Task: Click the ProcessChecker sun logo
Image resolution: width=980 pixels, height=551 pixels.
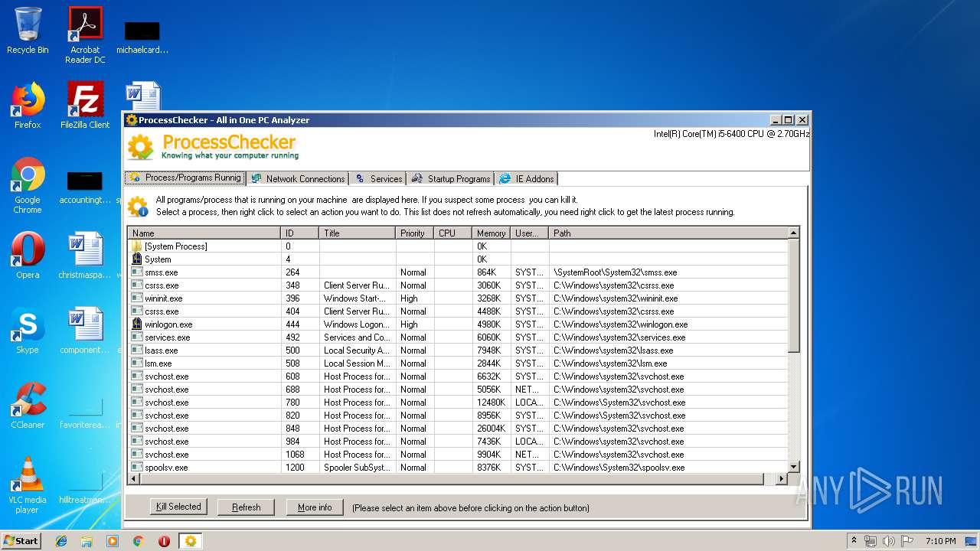Action: pyautogui.click(x=140, y=146)
